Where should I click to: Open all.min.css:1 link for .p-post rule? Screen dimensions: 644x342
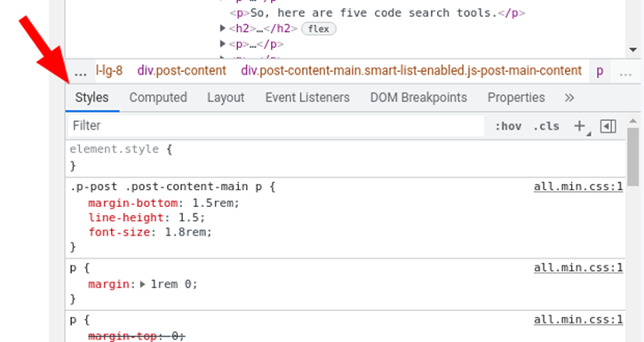[x=578, y=187]
